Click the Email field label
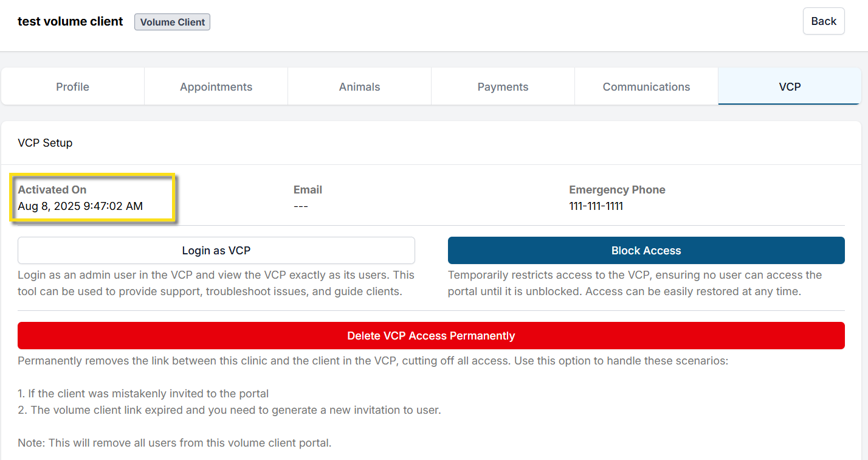 [308, 190]
